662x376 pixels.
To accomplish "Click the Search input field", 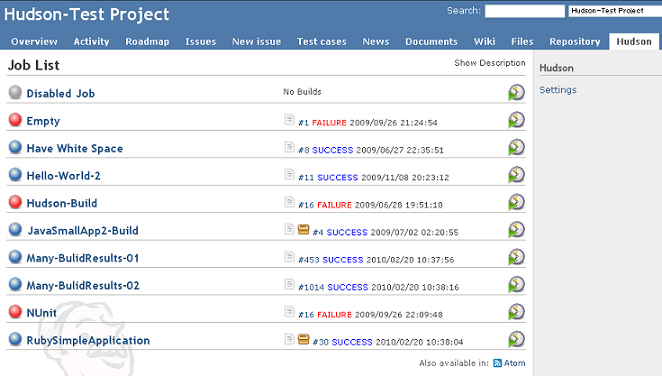I will 524,11.
